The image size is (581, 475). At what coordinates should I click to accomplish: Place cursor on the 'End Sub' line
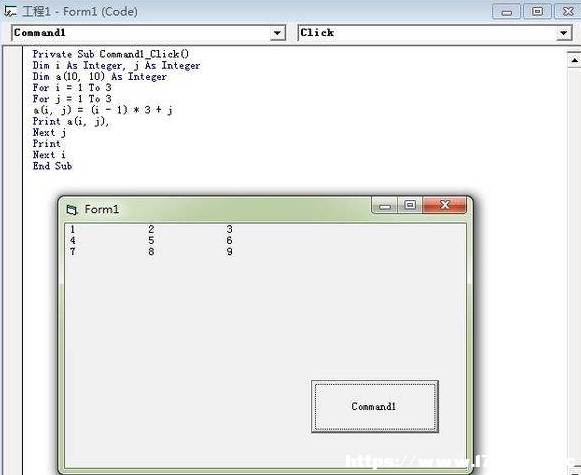tap(52, 166)
